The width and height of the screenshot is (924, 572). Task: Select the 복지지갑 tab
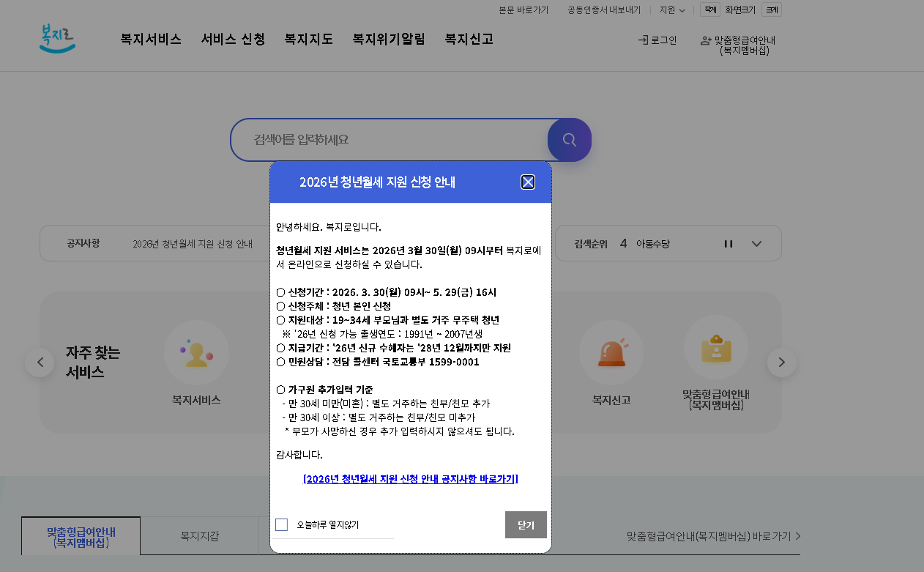200,536
